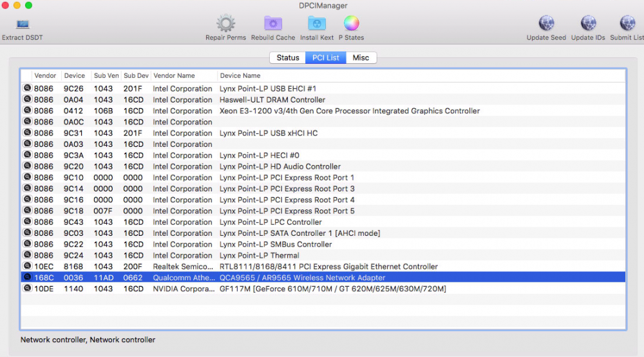Click device ID cell '8168'
The height and width of the screenshot is (357, 644).
[x=73, y=266]
